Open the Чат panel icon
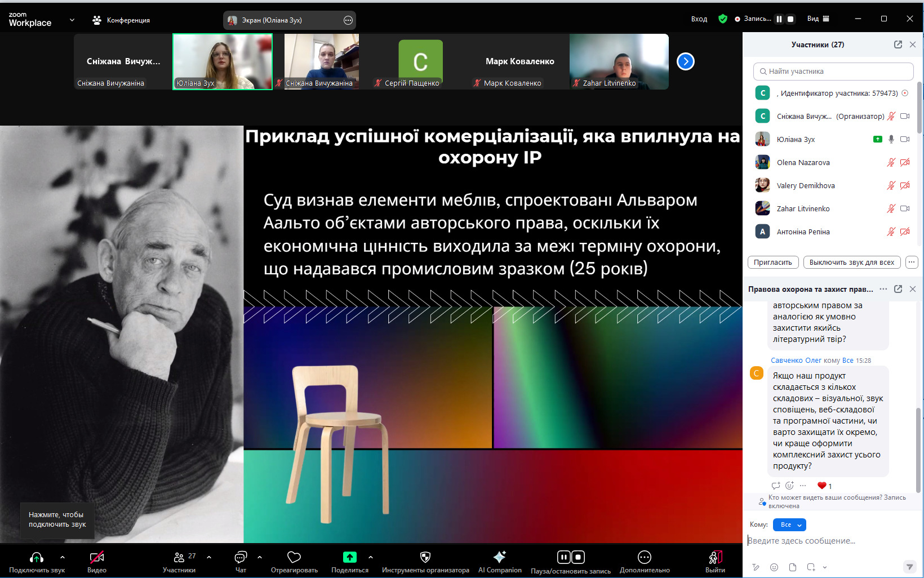Viewport: 924px width, 578px height. (241, 558)
